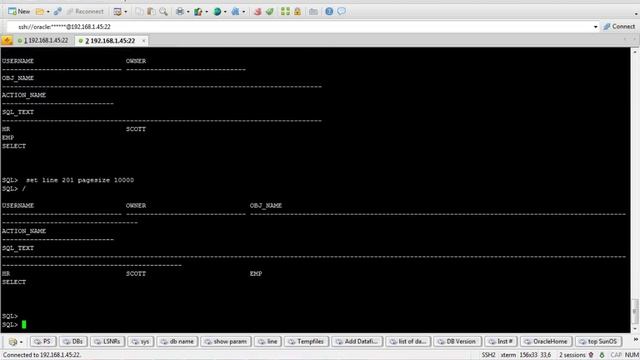Viewport: 640px width, 360px height.
Task: Click the Connected to 192.168.1.45:22 status
Action: click(x=42, y=355)
